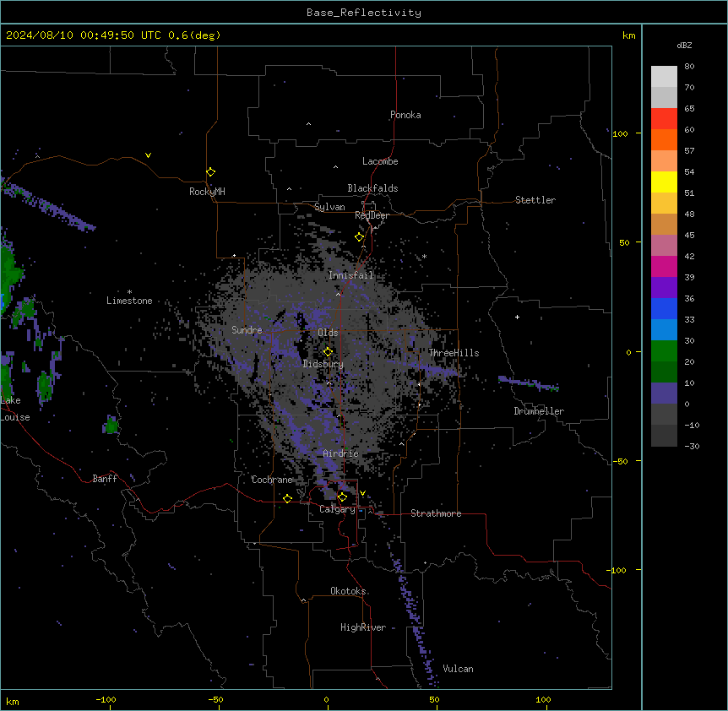The width and height of the screenshot is (728, 711).
Task: Select the Didsbury label
Action: pos(323,364)
